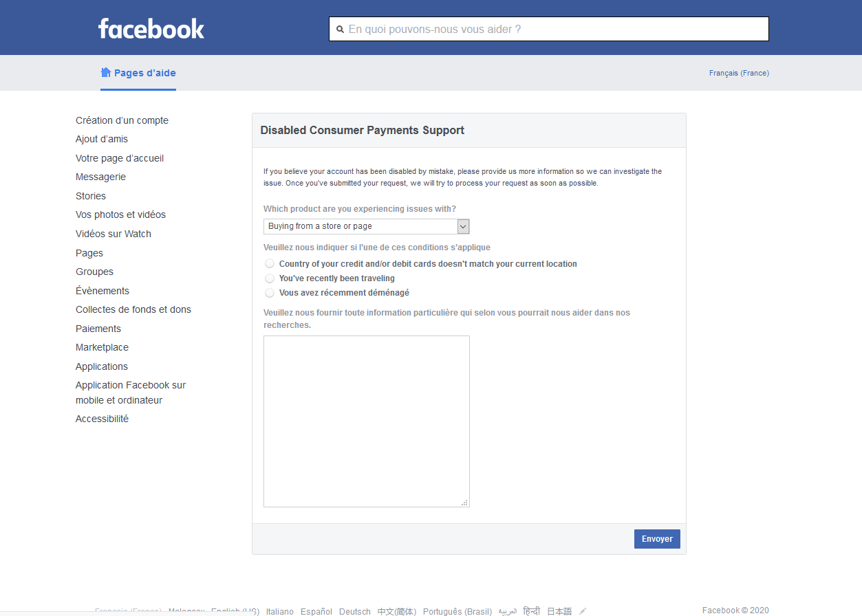Select card country doesn't match location option
The width and height of the screenshot is (862, 616).
270,264
